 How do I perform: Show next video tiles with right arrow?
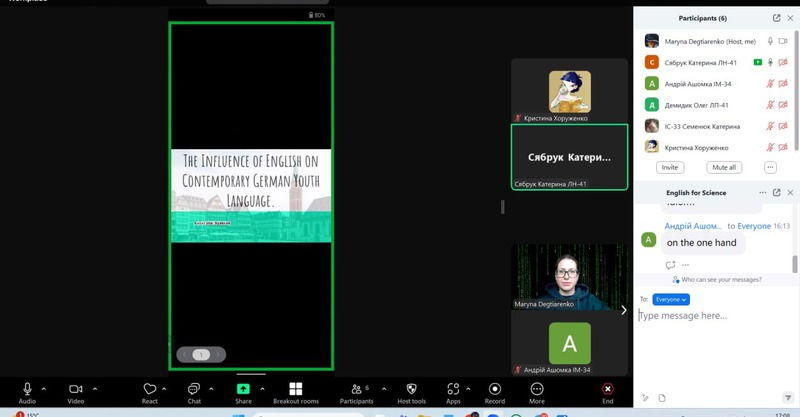(x=623, y=310)
